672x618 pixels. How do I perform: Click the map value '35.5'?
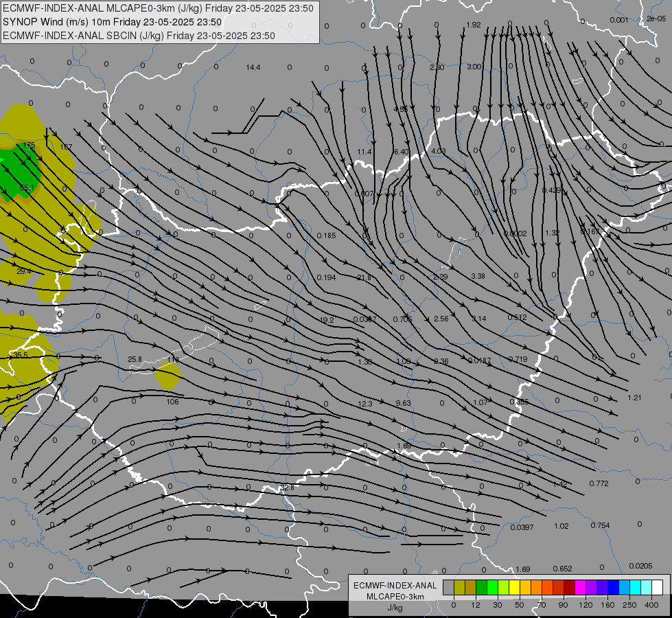coord(20,355)
